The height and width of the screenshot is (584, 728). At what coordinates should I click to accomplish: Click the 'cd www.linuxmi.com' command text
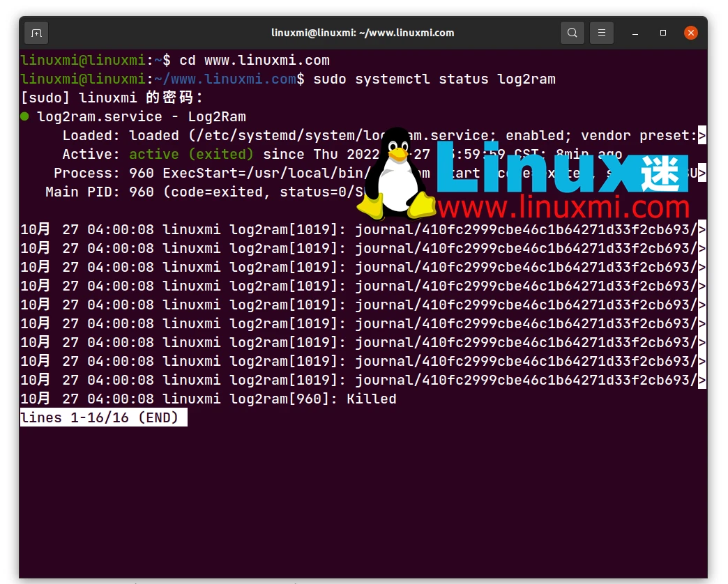(255, 61)
